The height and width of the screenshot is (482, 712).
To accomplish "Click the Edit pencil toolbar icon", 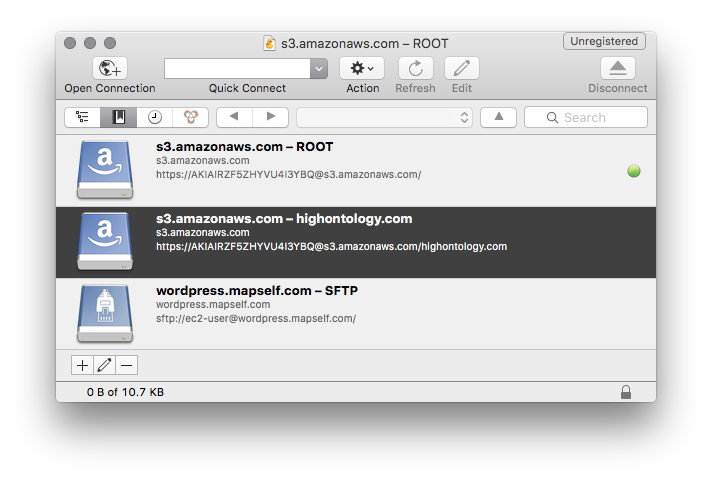I will [461, 68].
